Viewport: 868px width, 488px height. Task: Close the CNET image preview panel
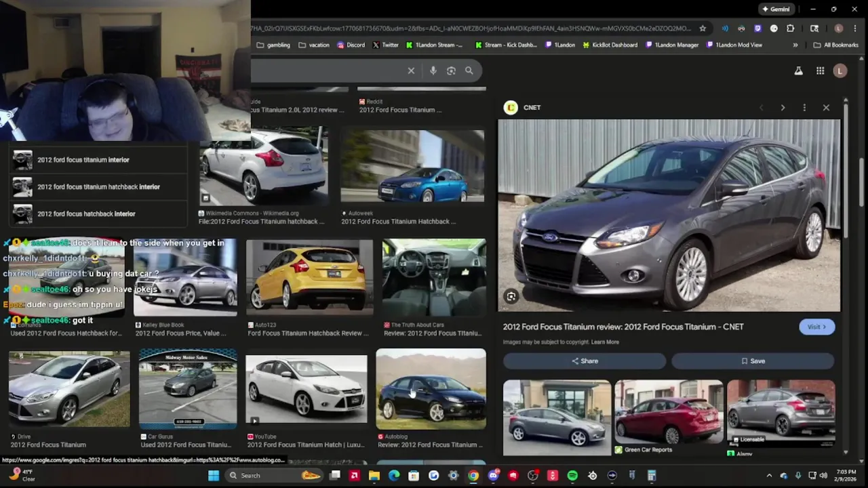coord(826,108)
